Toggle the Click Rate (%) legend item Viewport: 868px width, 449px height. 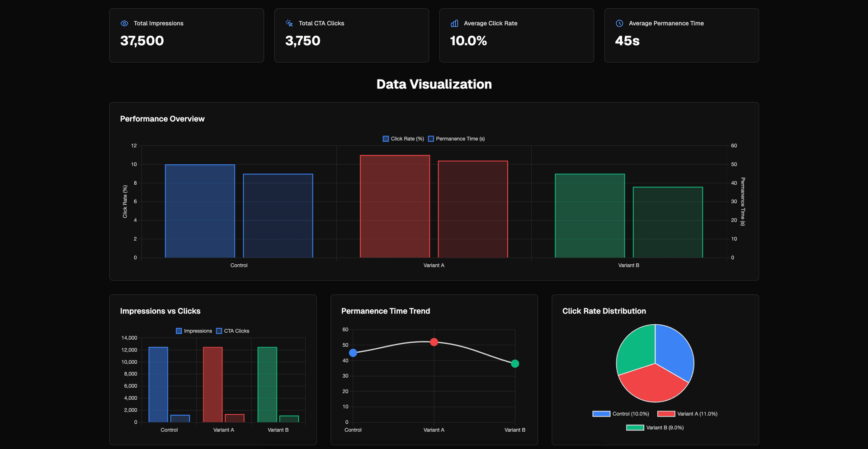(x=403, y=139)
